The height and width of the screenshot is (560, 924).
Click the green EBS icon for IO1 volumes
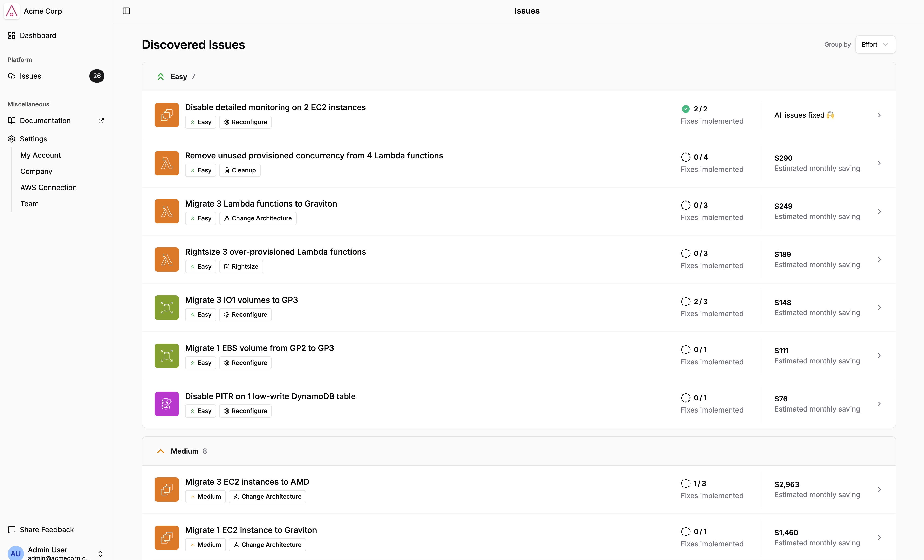pos(167,308)
